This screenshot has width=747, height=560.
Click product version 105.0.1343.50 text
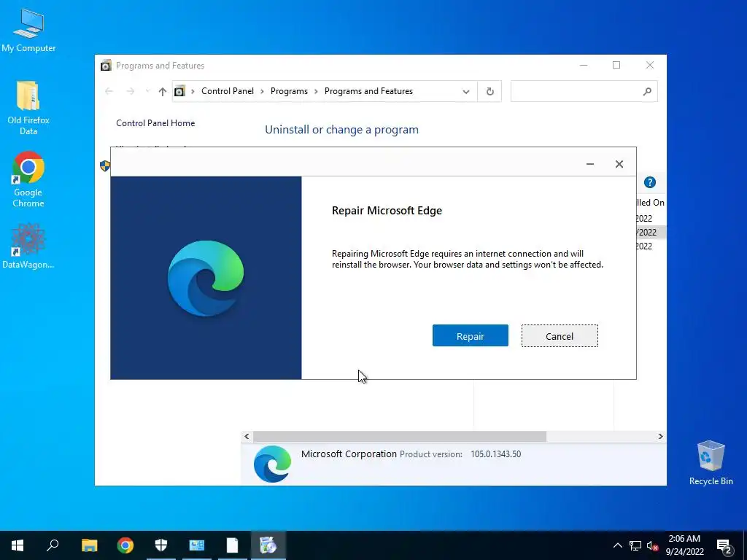495,454
